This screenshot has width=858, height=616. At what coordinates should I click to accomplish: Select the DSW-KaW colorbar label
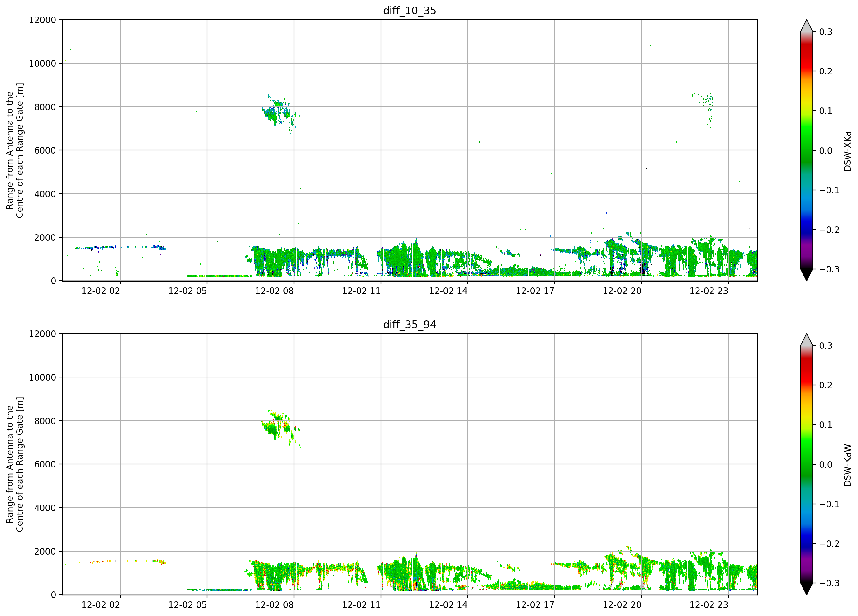pyautogui.click(x=847, y=465)
